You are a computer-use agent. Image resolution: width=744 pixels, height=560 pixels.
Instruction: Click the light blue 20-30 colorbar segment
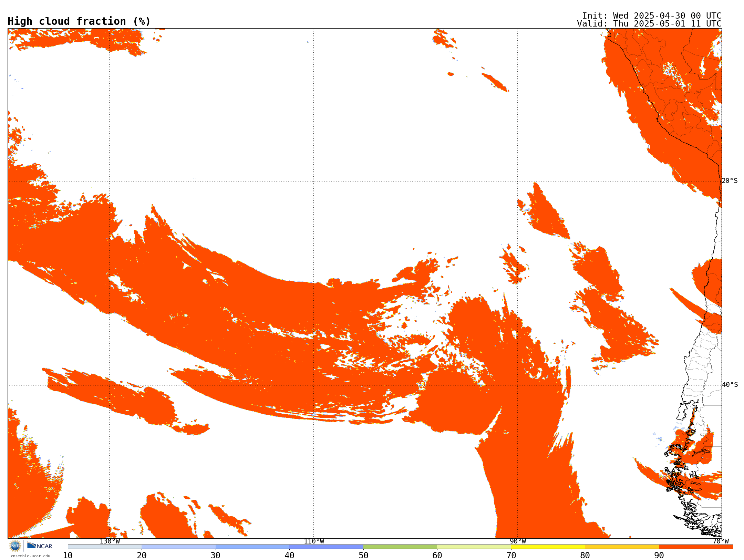coord(178,547)
